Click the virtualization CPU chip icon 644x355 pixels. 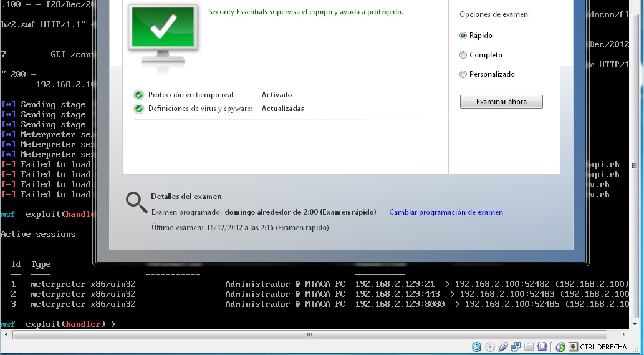pyautogui.click(x=542, y=347)
